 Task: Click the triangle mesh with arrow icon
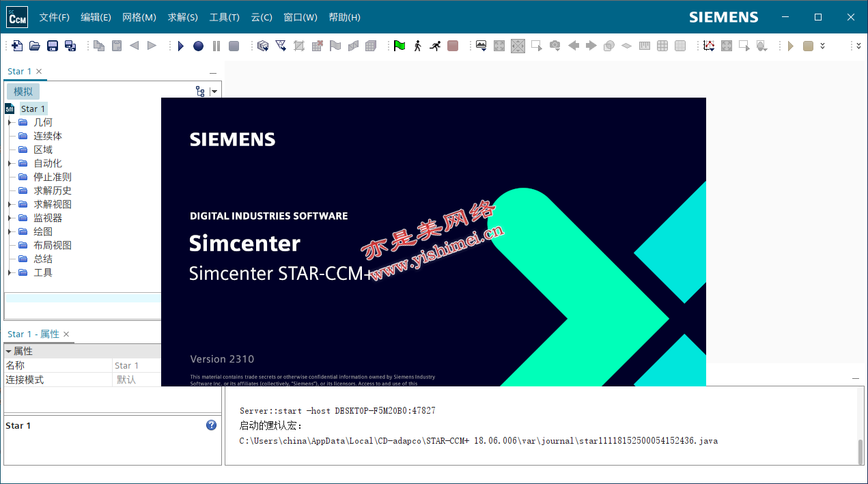coord(281,46)
